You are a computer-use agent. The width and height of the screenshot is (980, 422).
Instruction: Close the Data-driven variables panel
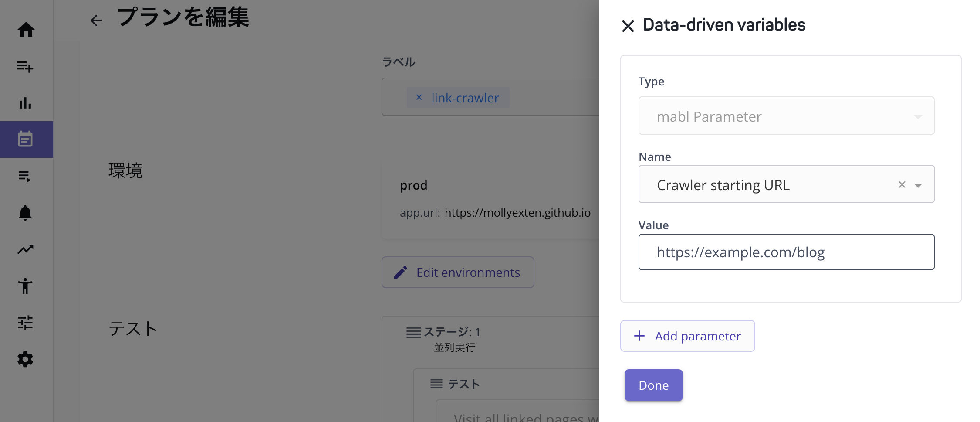coord(628,26)
